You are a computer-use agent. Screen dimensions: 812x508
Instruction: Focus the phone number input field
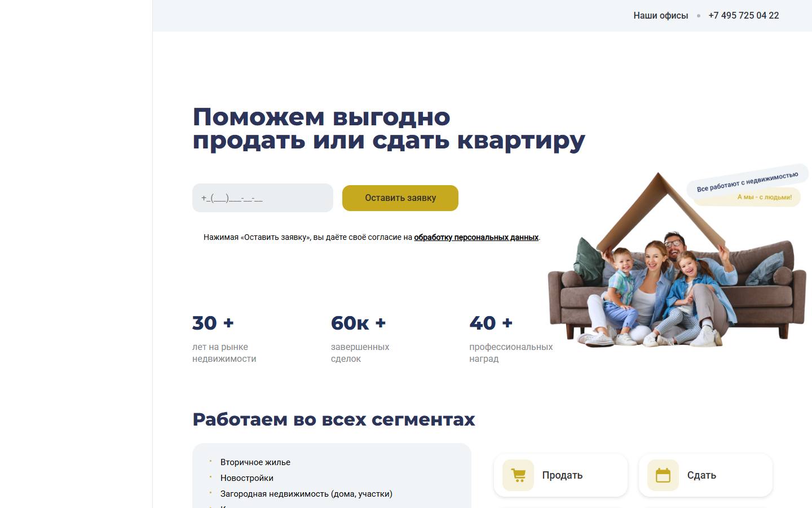(x=263, y=198)
